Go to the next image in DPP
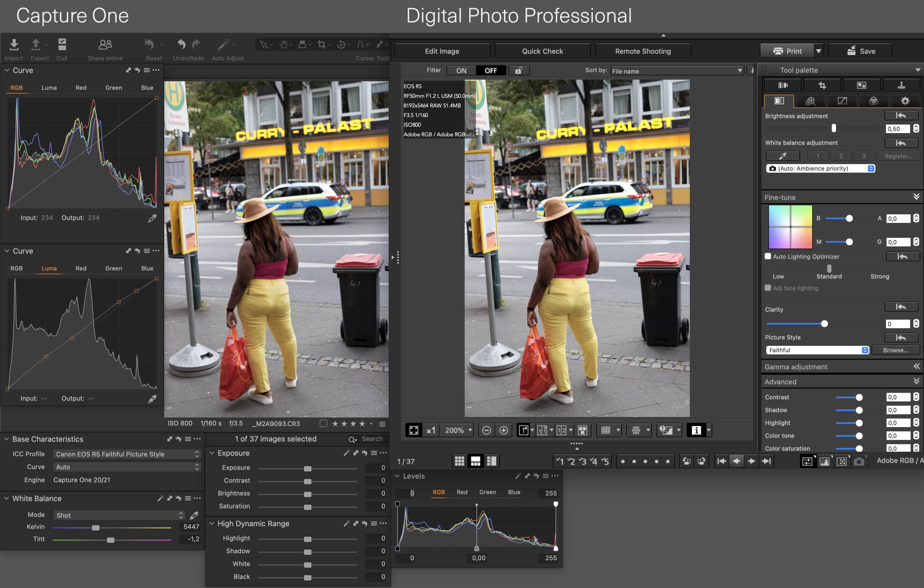The image size is (924, 588). tap(751, 461)
